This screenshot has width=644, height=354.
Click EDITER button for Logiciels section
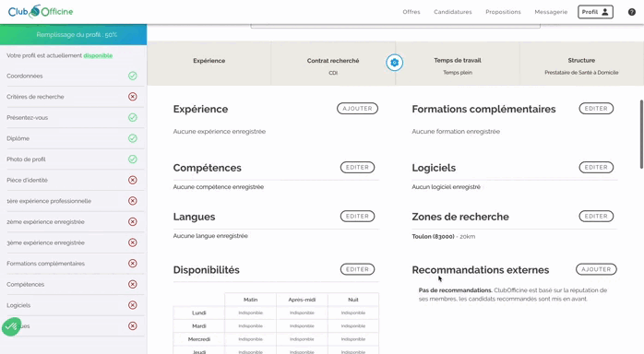tap(596, 168)
